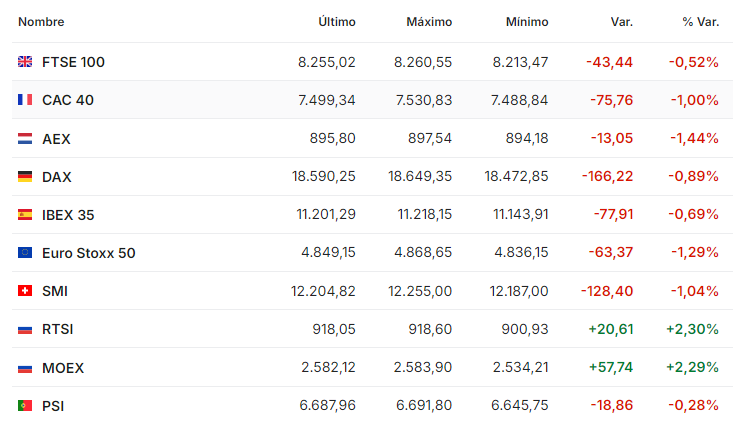The image size is (733, 424).
Task: Click the German flag icon beside DAX
Action: [x=25, y=177]
